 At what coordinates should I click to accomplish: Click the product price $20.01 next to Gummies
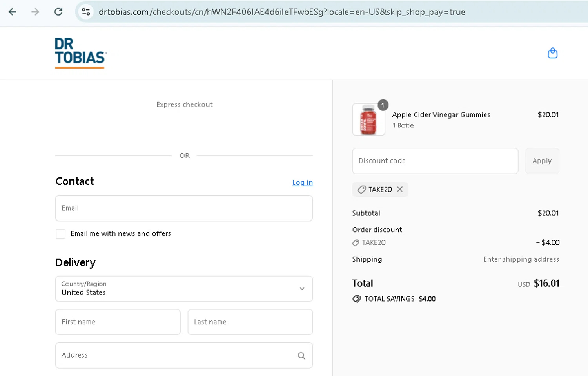548,115
